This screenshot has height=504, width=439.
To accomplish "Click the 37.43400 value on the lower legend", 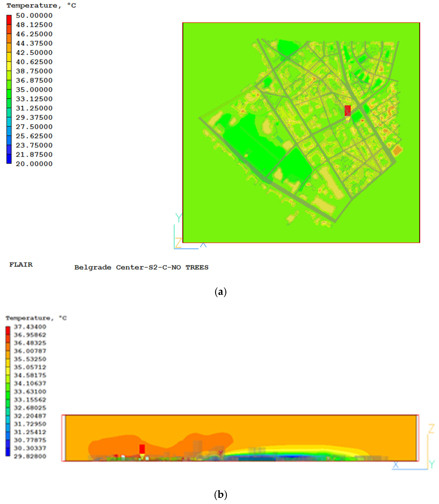I will pyautogui.click(x=30, y=327).
